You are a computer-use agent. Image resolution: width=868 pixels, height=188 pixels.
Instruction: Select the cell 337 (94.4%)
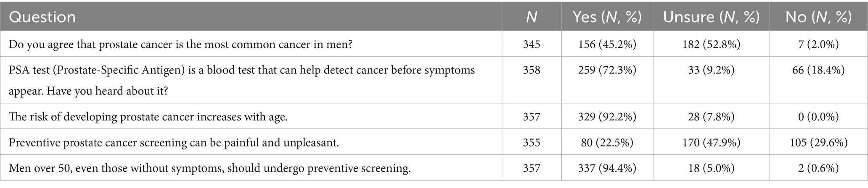click(607, 169)
